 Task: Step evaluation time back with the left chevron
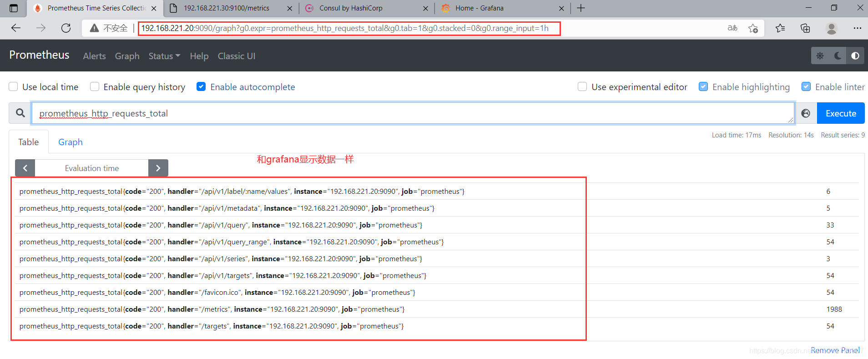(25, 168)
